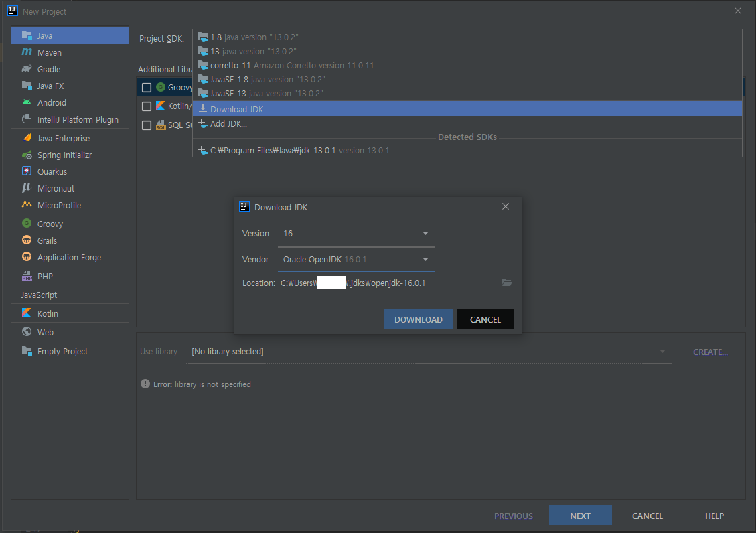Click Error: library is not specified text
The image size is (756, 533).
(202, 384)
